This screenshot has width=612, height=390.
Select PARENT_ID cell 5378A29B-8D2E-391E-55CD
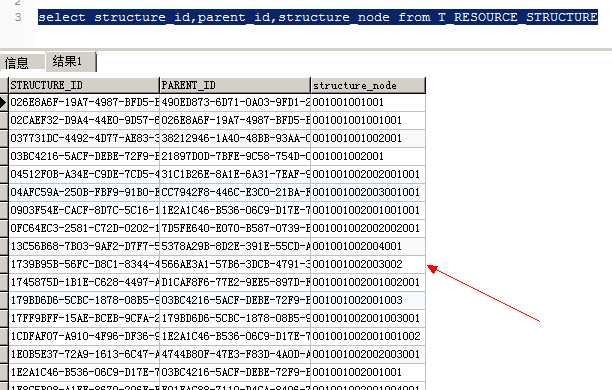pos(235,246)
